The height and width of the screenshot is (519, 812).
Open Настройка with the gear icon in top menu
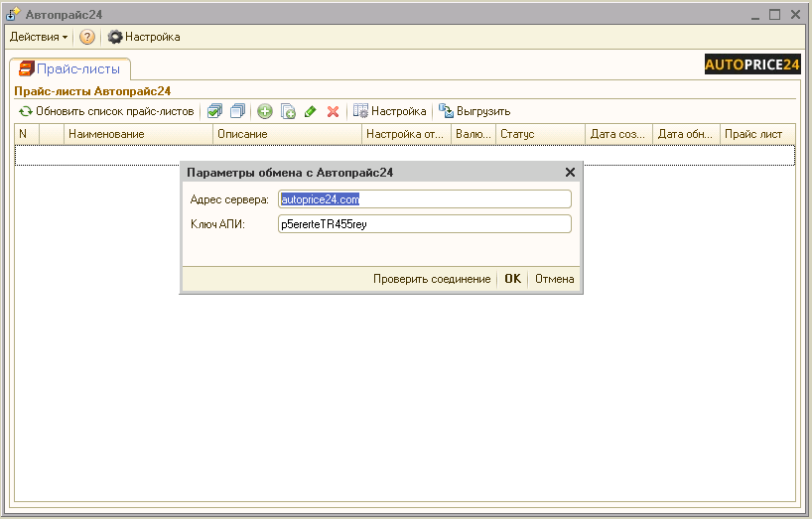[144, 37]
